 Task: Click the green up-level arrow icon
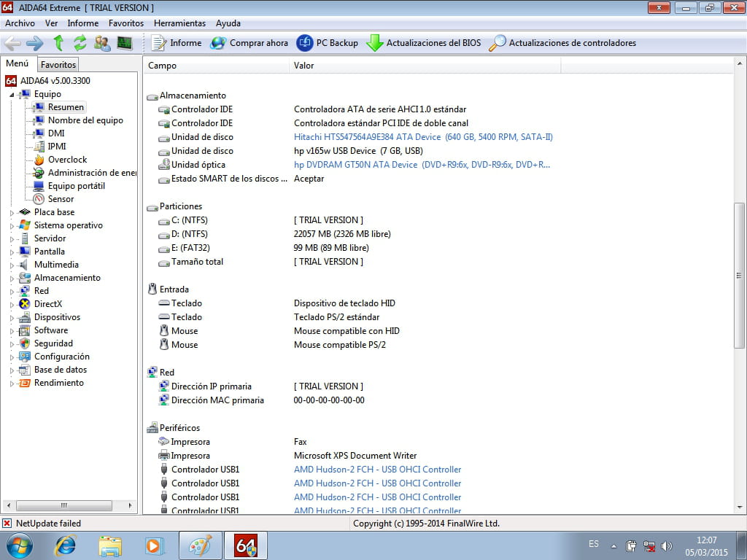click(x=58, y=43)
